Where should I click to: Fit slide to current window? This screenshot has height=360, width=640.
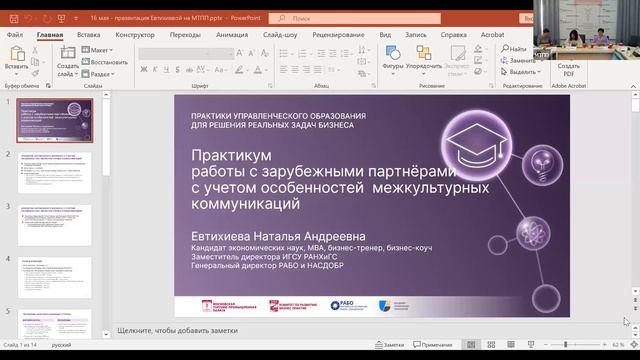(634, 345)
